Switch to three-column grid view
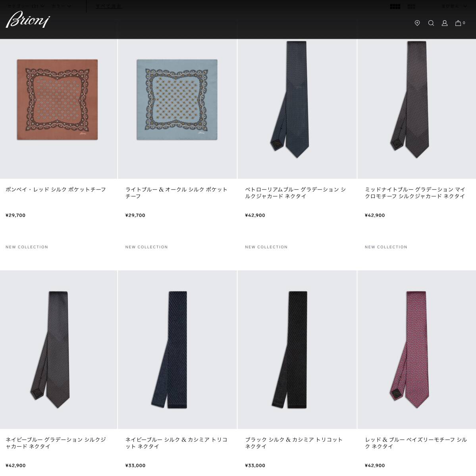Screen dimensions: 476x476 pyautogui.click(x=411, y=6)
